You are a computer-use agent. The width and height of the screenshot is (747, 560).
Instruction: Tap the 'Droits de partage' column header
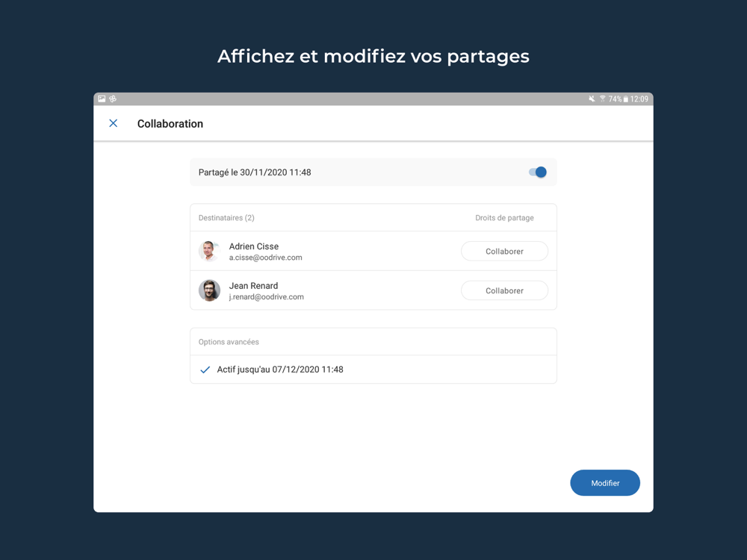(x=504, y=217)
